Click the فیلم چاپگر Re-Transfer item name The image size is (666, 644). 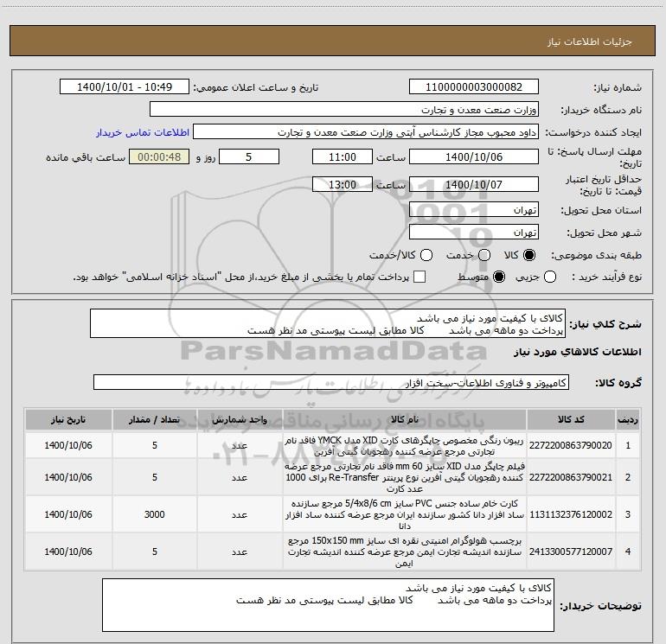point(405,477)
